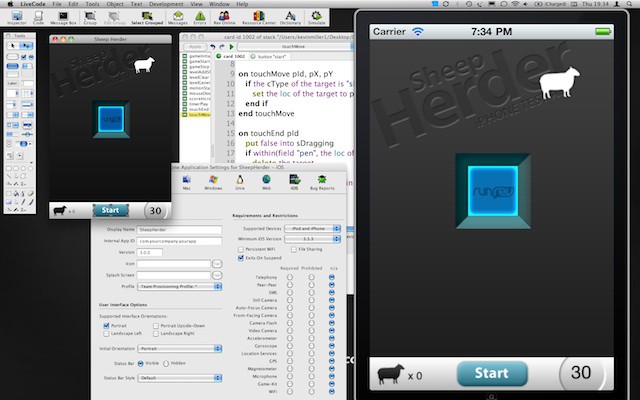Click Start in the Sheep Herder stack window
This screenshot has width=640, height=400.
[113, 210]
